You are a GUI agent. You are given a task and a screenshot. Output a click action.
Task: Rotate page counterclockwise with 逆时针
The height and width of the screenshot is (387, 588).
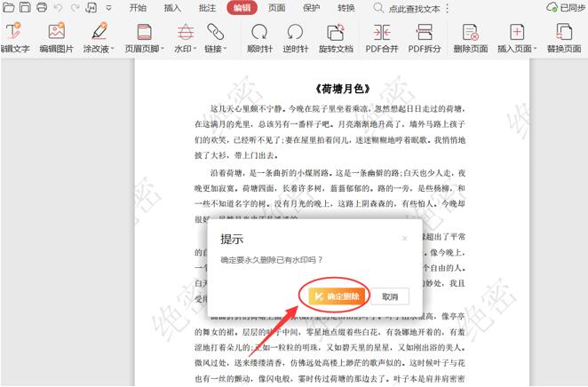click(x=296, y=38)
